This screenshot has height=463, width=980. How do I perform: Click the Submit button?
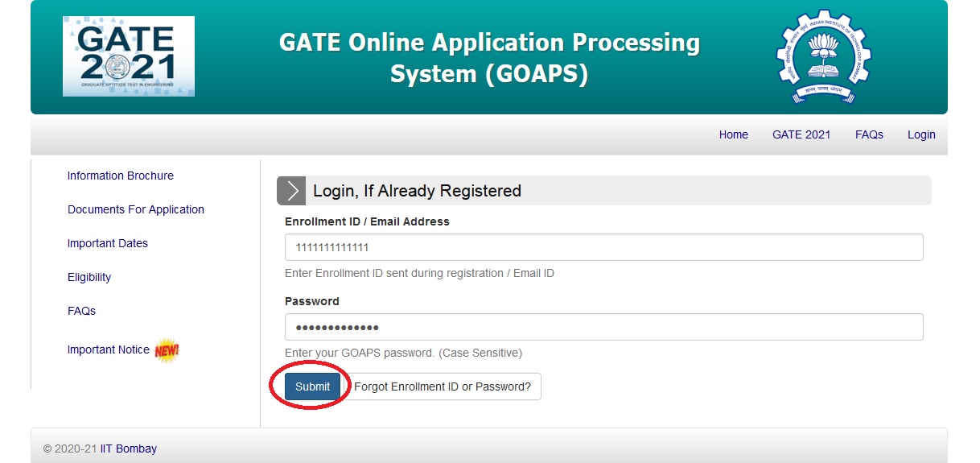312,387
